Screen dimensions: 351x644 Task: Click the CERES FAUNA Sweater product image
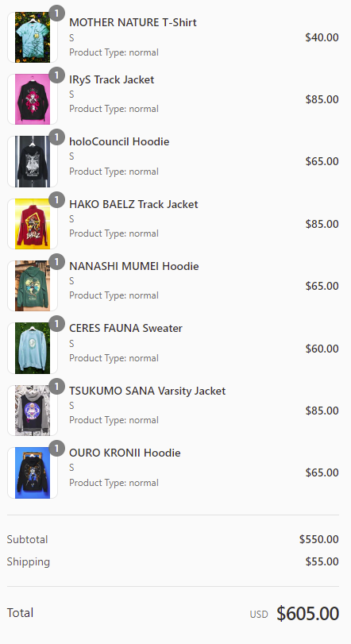(33, 349)
